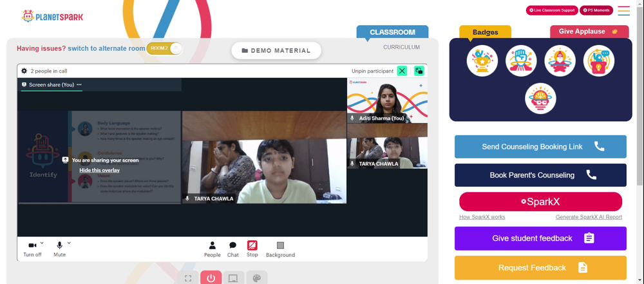
Task: Mute the microphone
Action: pos(59,249)
